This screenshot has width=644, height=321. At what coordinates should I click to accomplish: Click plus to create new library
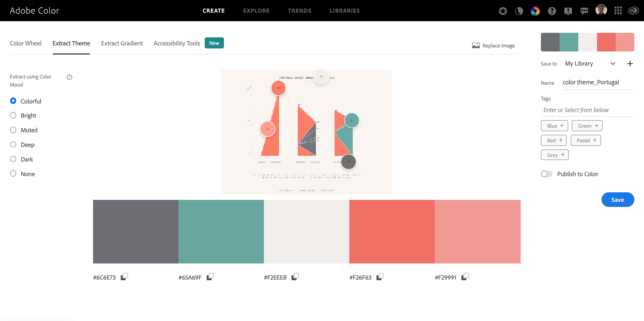point(630,64)
